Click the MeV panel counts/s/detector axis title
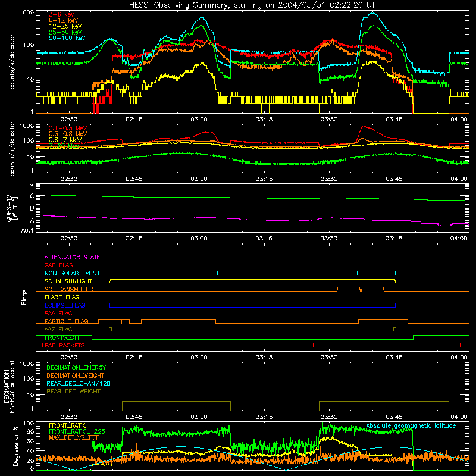 tap(12, 148)
